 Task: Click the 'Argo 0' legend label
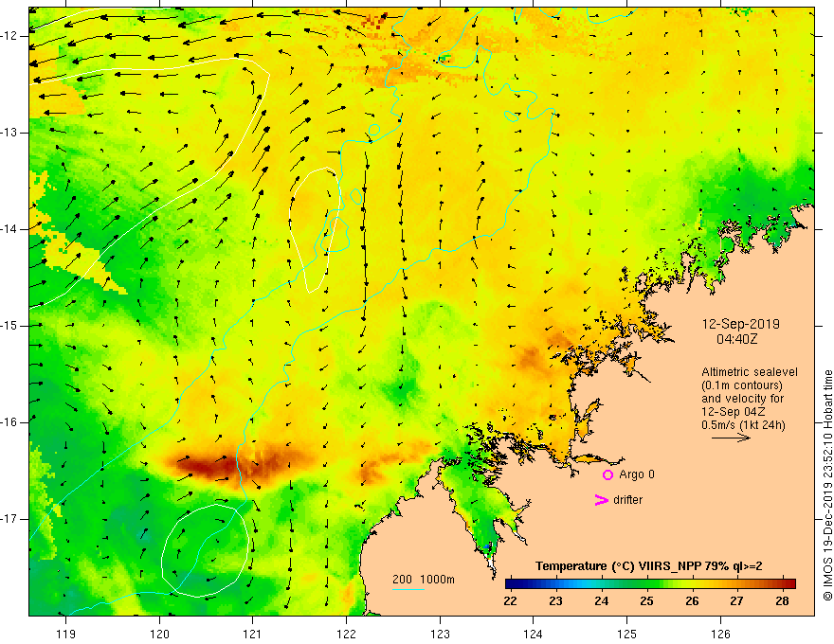pyautogui.click(x=637, y=474)
